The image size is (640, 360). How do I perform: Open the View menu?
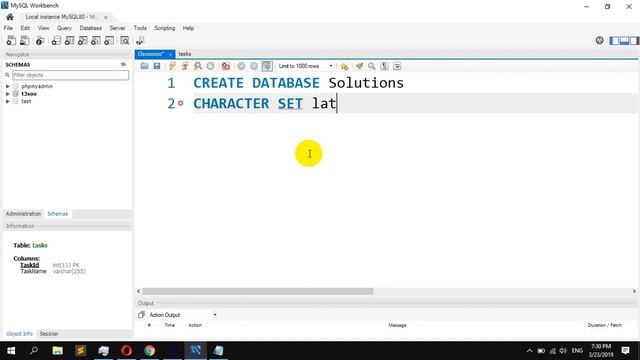pyautogui.click(x=43, y=28)
